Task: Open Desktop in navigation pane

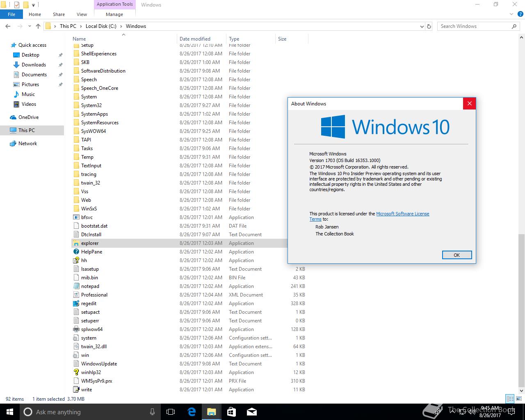Action: [30, 55]
